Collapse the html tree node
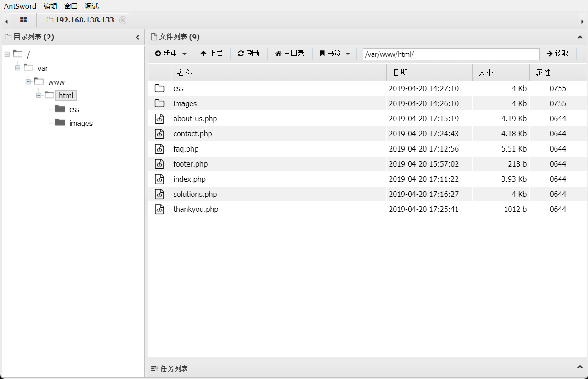The width and height of the screenshot is (588, 379). coord(39,96)
